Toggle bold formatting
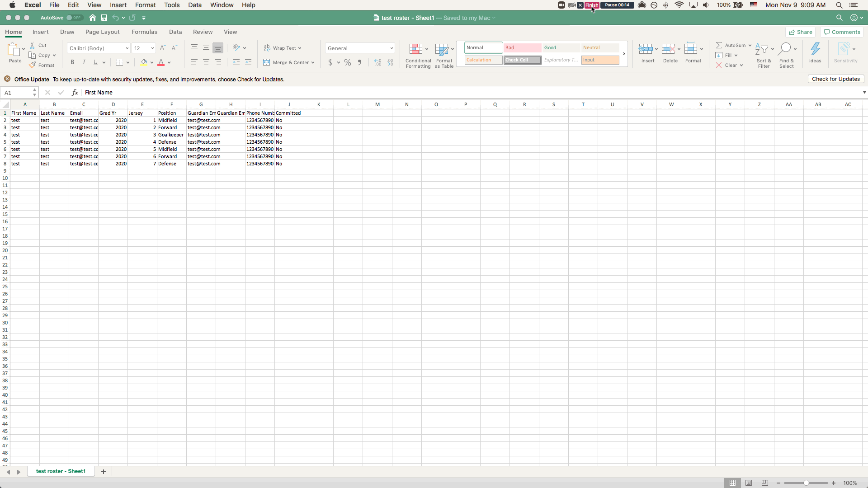Image resolution: width=868 pixels, height=488 pixels. point(72,62)
